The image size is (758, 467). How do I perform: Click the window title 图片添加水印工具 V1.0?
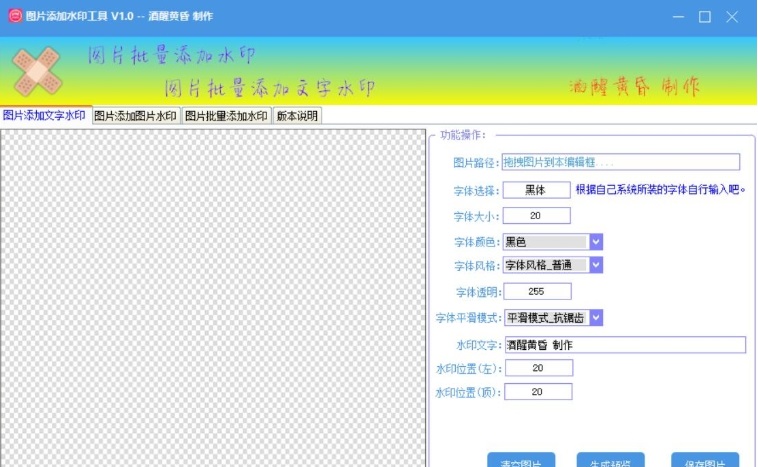click(x=80, y=16)
